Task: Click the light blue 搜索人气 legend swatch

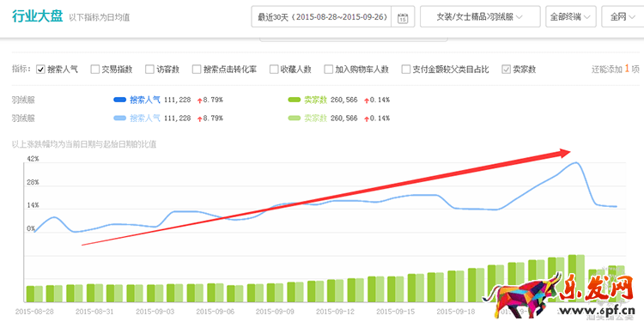Action: point(120,118)
